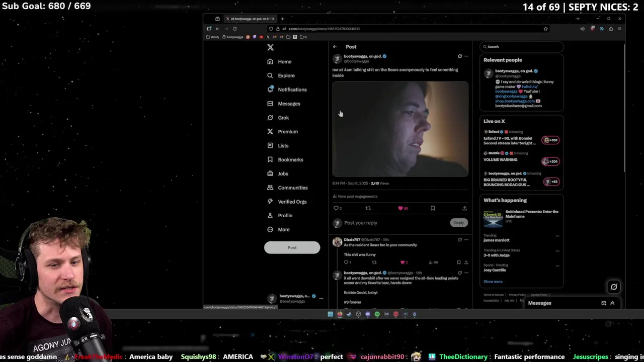The width and height of the screenshot is (644, 362).
Task: Open Spotify from the taskbar
Action: [x=377, y=314]
